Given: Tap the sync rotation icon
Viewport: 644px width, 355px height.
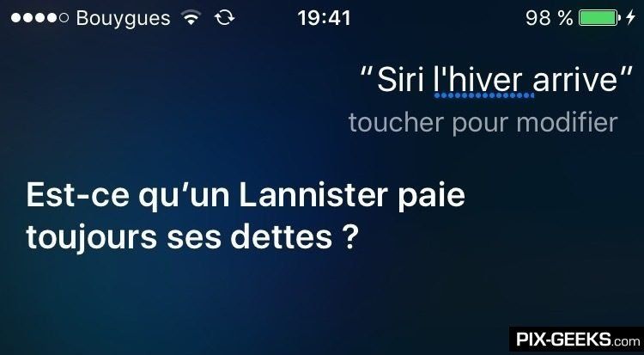Looking at the screenshot, I should point(225,18).
